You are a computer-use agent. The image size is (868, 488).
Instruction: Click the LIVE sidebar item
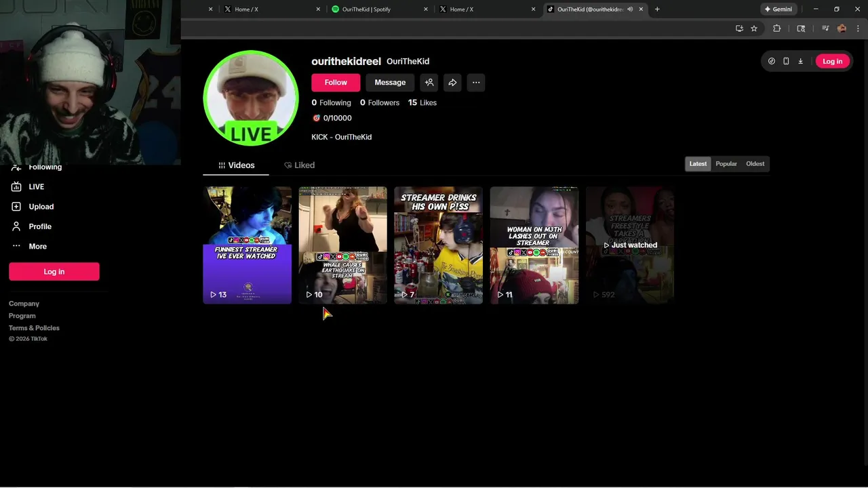click(28, 187)
